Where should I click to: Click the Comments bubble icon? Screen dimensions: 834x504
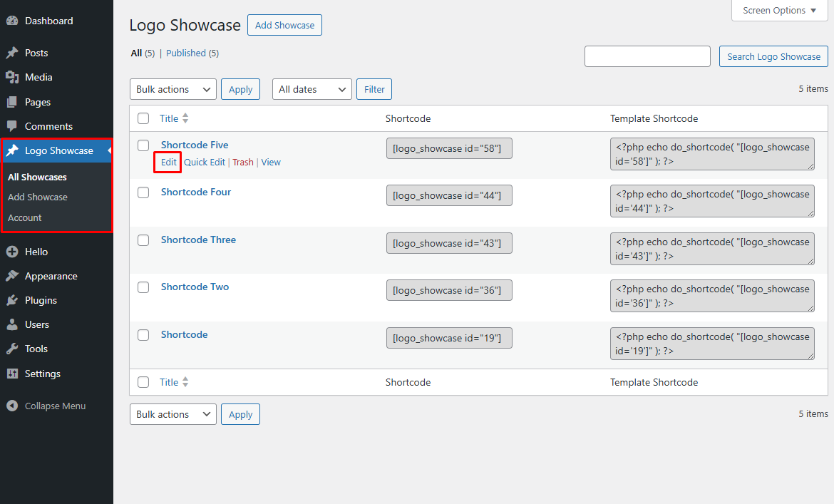click(x=12, y=126)
